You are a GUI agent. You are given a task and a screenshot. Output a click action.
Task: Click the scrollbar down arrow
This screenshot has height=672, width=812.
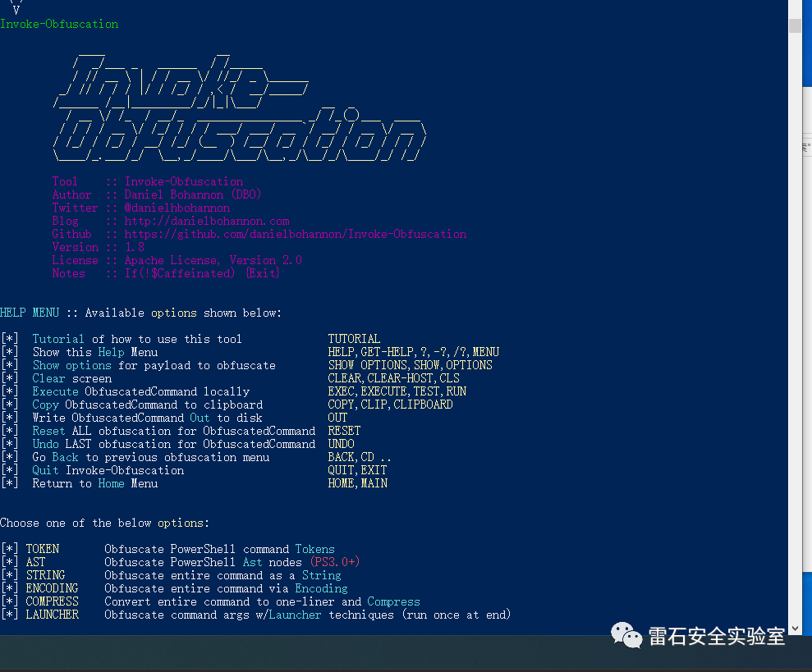(795, 629)
